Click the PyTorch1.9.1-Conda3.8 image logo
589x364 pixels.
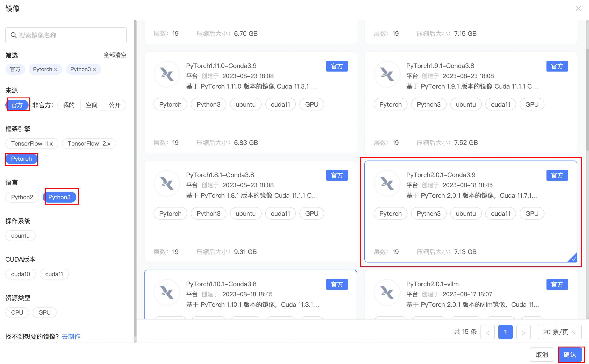point(387,74)
